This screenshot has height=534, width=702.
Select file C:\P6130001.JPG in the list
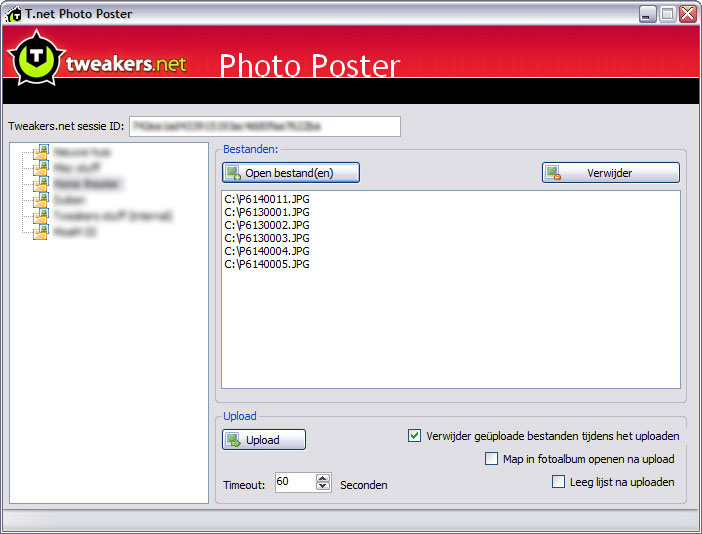(267, 212)
